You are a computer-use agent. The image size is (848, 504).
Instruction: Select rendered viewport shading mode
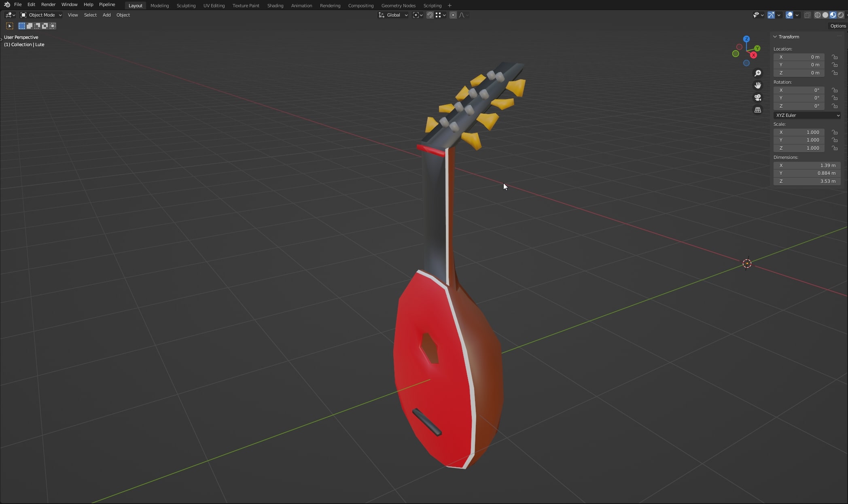tap(841, 15)
